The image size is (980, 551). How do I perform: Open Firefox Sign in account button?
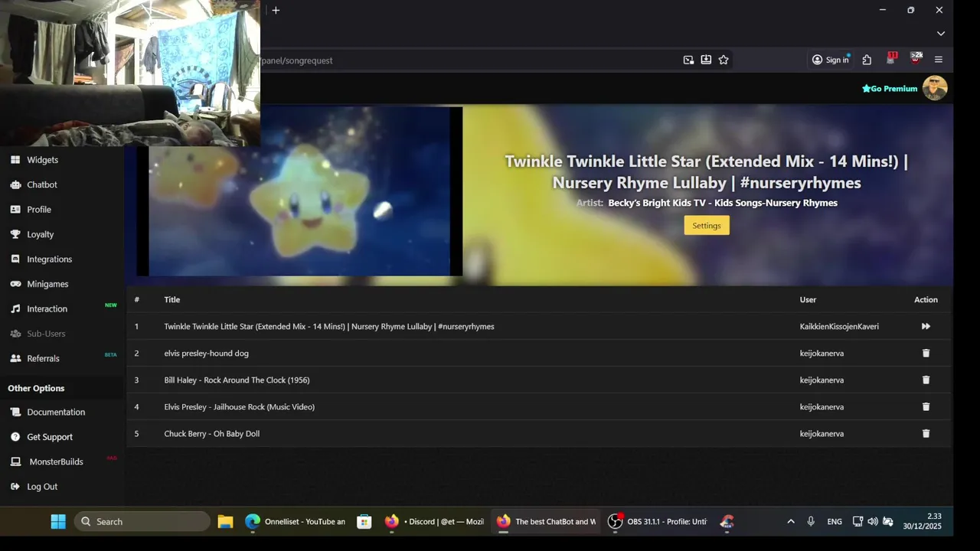831,60
